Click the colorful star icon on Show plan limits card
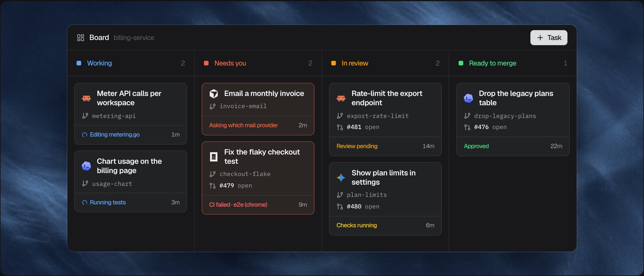This screenshot has height=276, width=644. point(341,177)
